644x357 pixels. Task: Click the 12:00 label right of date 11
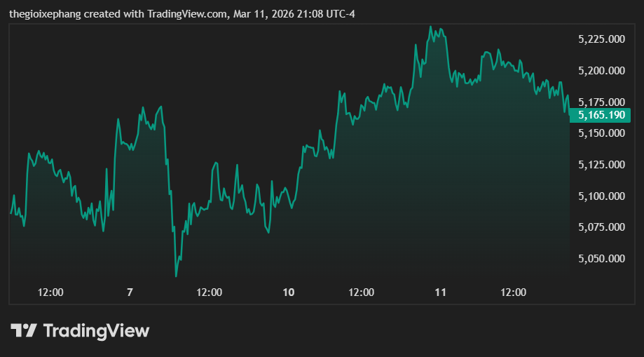[x=513, y=292]
